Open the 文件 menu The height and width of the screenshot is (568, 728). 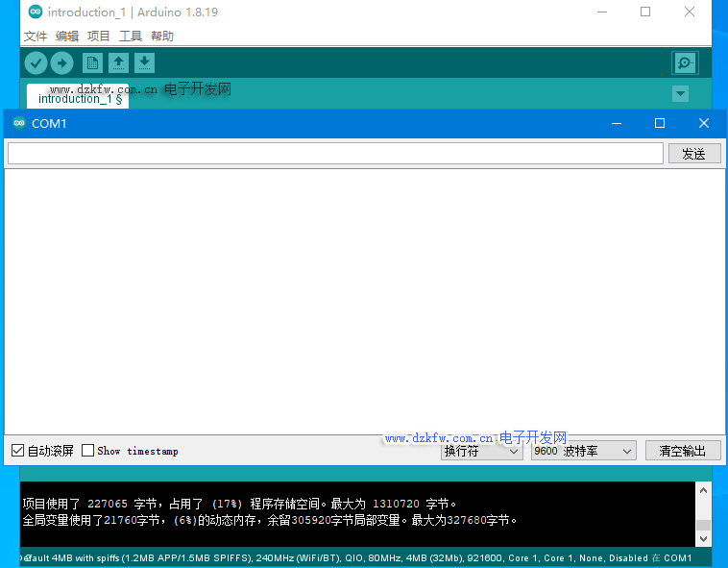(36, 37)
